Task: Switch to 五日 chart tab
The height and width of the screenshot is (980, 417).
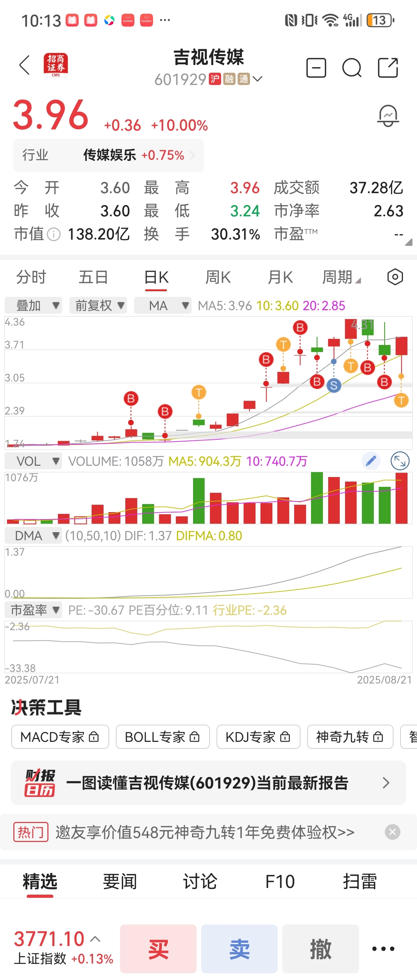Action: click(x=93, y=277)
